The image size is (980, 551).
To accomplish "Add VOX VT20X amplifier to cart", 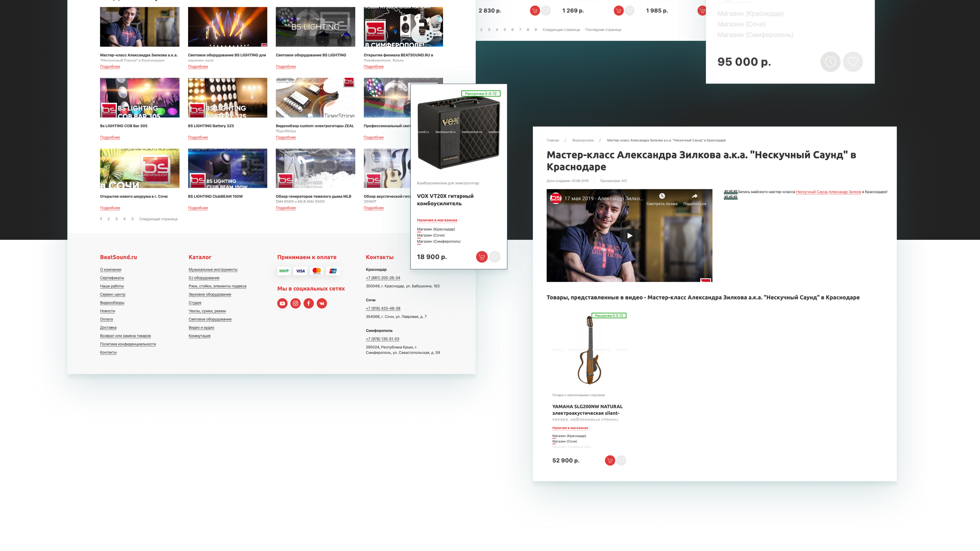I will (x=482, y=257).
